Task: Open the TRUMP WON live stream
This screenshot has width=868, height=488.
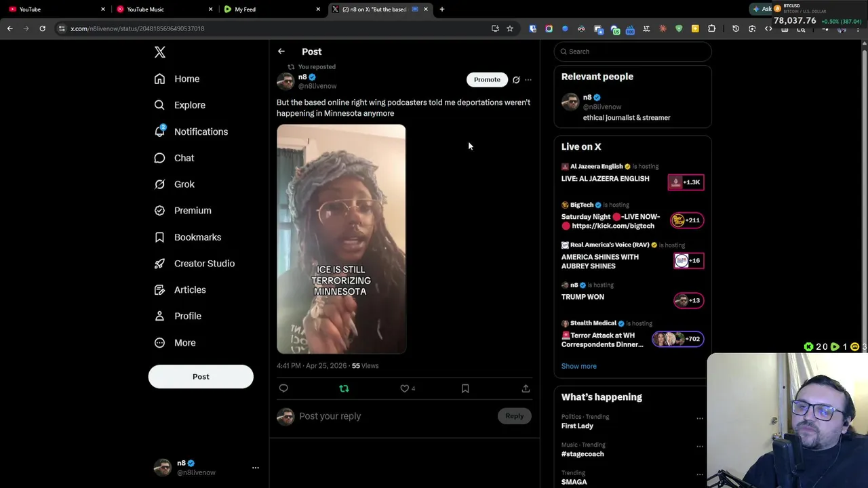Action: click(633, 296)
